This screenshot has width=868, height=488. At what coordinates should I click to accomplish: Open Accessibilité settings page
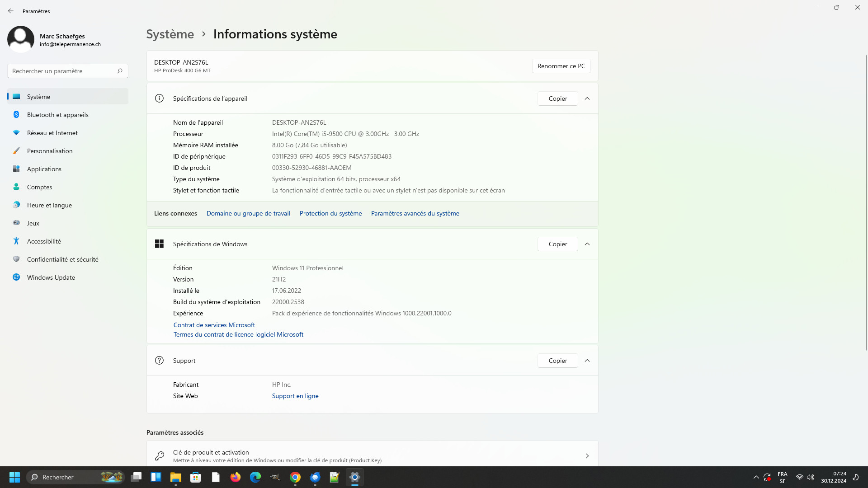44,241
